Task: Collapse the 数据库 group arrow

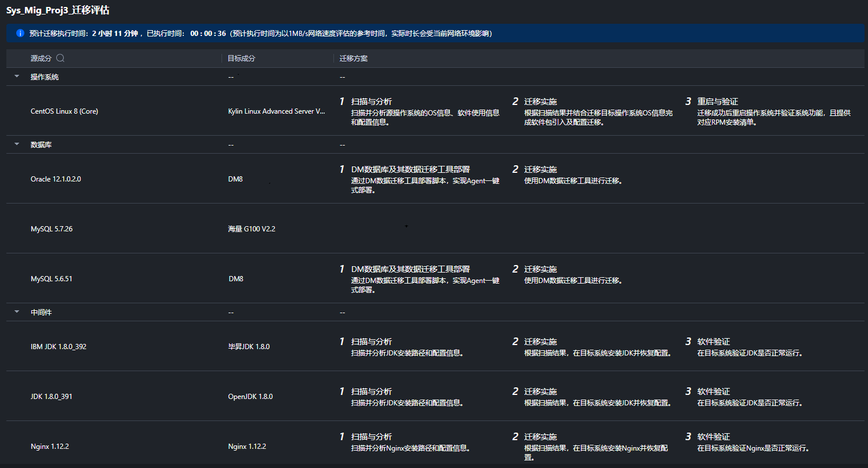Action: (17, 144)
